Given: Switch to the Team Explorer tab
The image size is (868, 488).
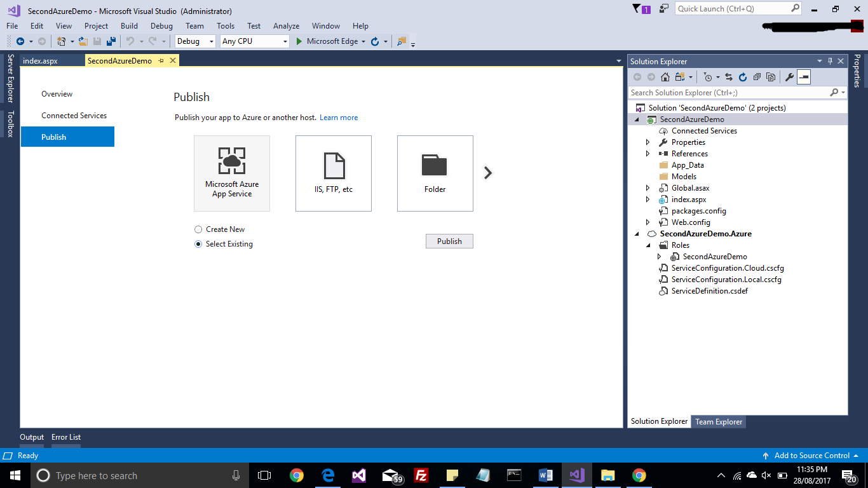Looking at the screenshot, I should (719, 421).
